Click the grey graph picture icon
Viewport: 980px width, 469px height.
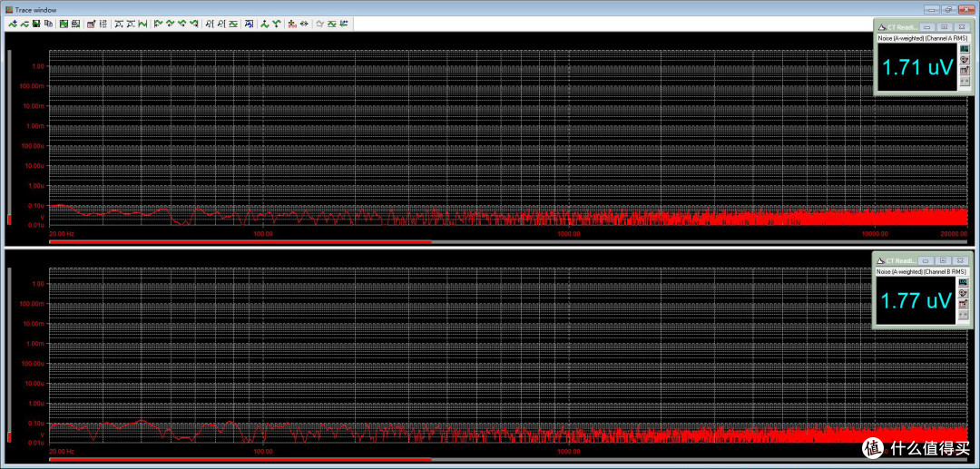pos(75,24)
